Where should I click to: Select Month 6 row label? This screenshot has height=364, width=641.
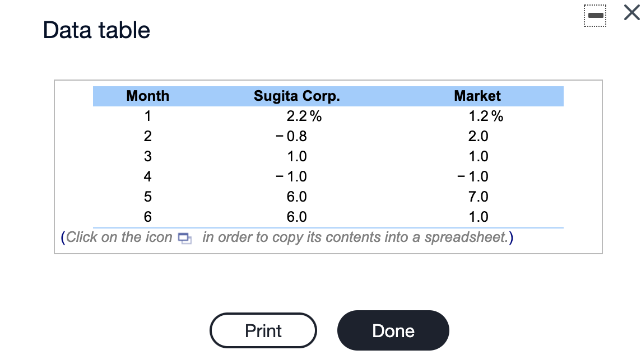(x=147, y=217)
